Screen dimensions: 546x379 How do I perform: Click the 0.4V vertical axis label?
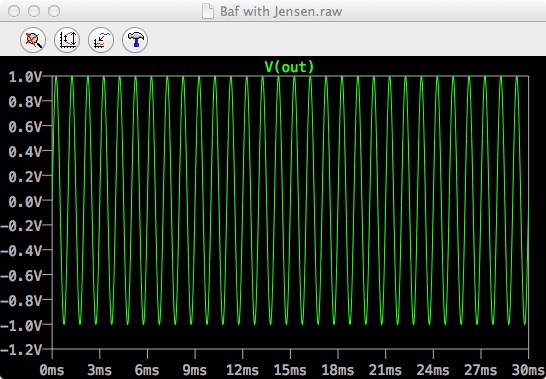click(x=25, y=152)
